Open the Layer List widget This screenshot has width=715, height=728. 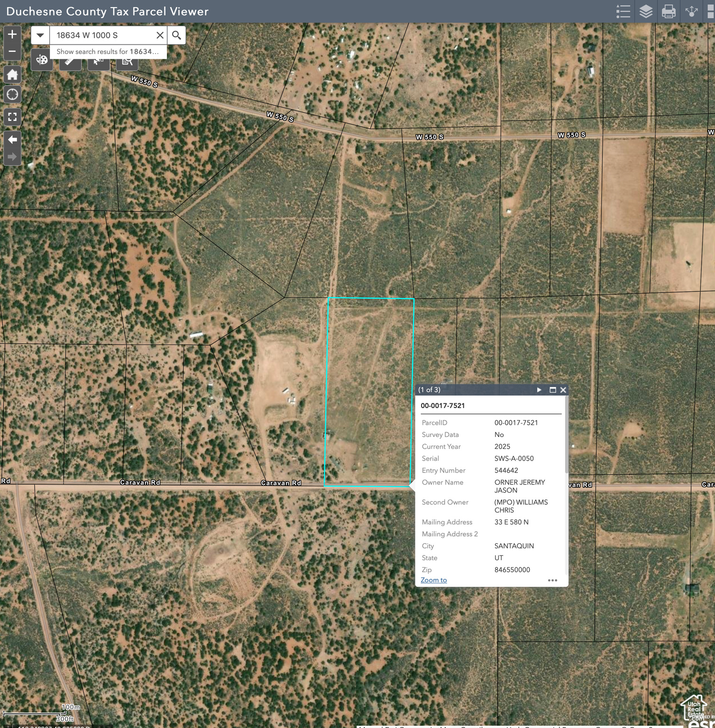(646, 11)
